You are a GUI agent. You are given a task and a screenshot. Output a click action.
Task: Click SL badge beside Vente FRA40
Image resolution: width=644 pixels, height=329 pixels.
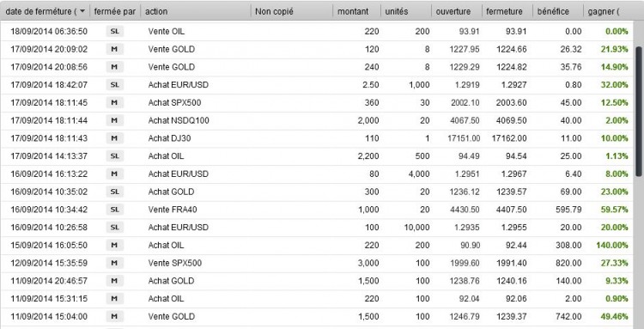click(x=114, y=210)
